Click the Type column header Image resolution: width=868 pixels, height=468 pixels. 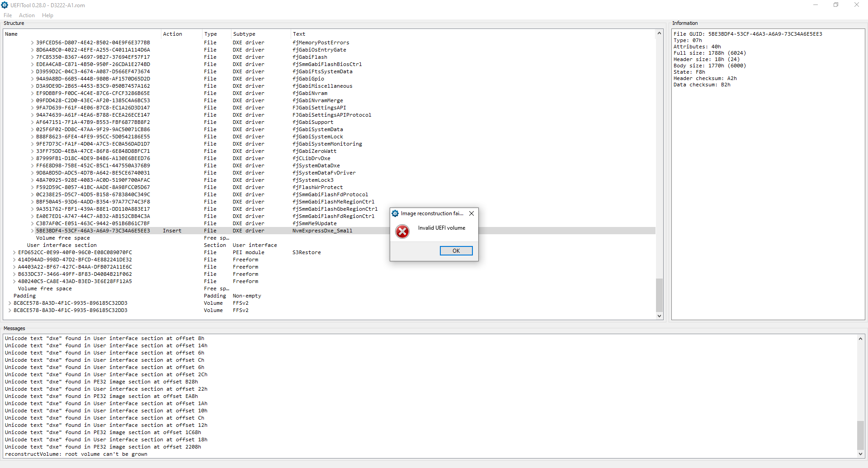217,34
